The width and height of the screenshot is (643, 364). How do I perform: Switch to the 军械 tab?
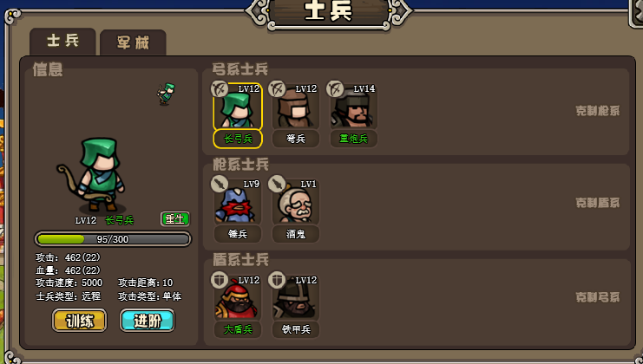tap(133, 42)
